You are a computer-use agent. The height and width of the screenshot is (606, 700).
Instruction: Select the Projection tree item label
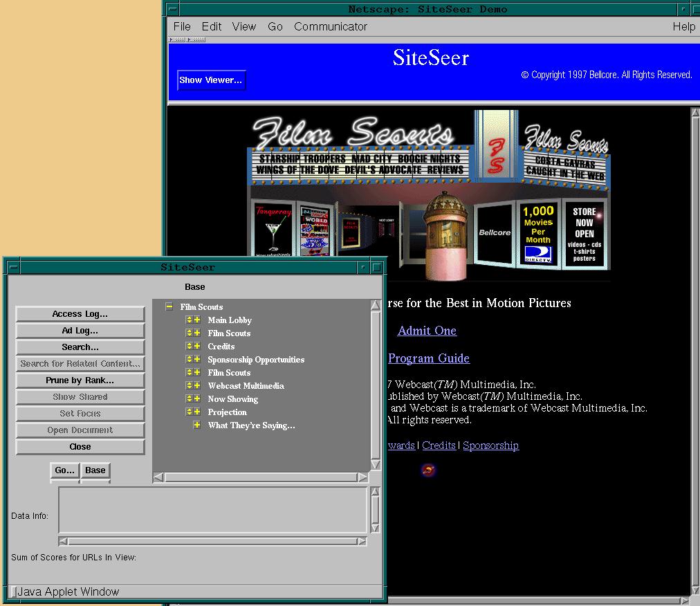click(x=227, y=412)
